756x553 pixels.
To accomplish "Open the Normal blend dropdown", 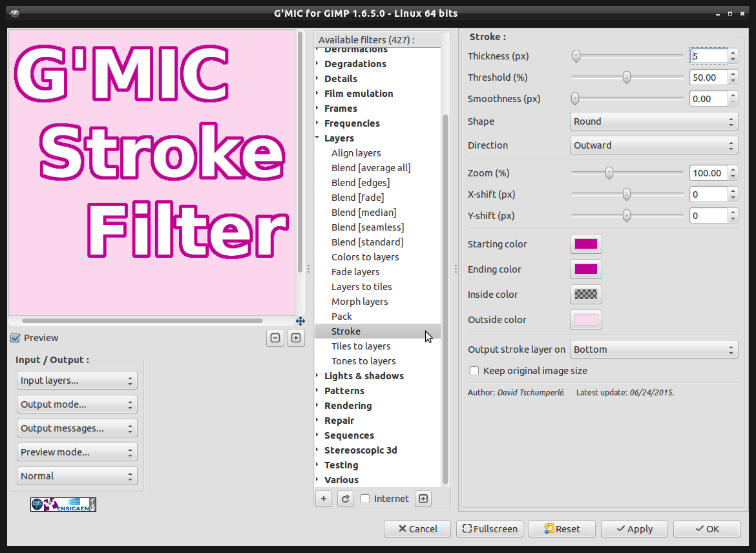I will click(x=77, y=476).
